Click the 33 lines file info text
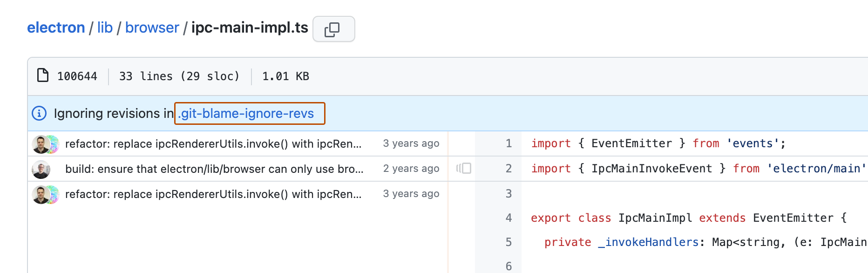This screenshot has height=273, width=868. [179, 75]
